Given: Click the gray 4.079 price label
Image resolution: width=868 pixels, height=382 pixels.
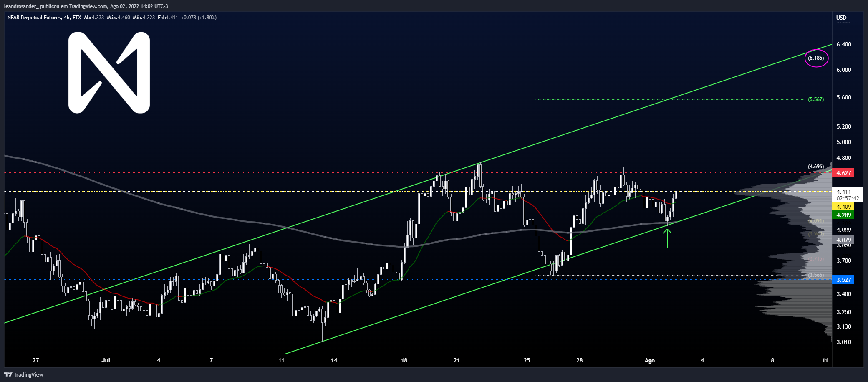Looking at the screenshot, I should pos(843,240).
